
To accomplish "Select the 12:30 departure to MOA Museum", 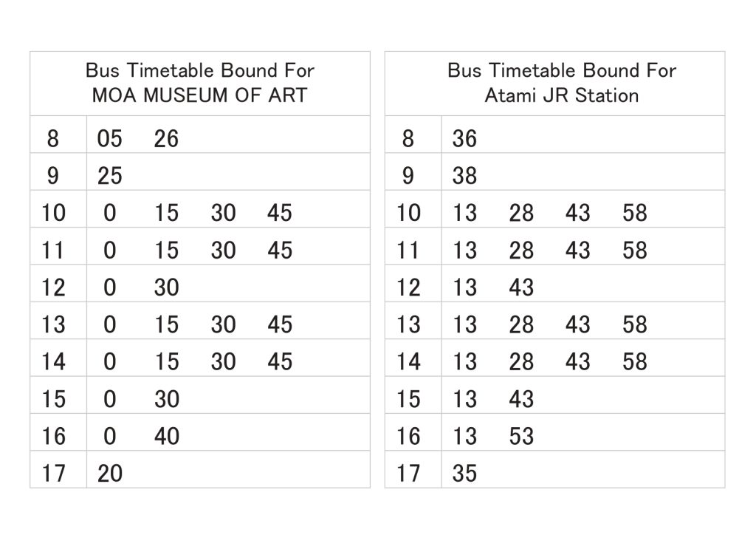I will [x=166, y=287].
